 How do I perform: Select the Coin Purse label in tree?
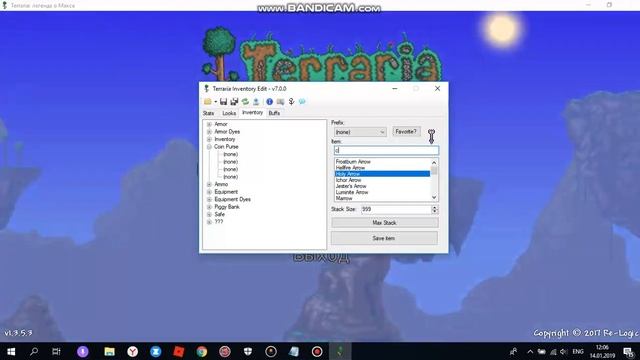tap(226, 147)
